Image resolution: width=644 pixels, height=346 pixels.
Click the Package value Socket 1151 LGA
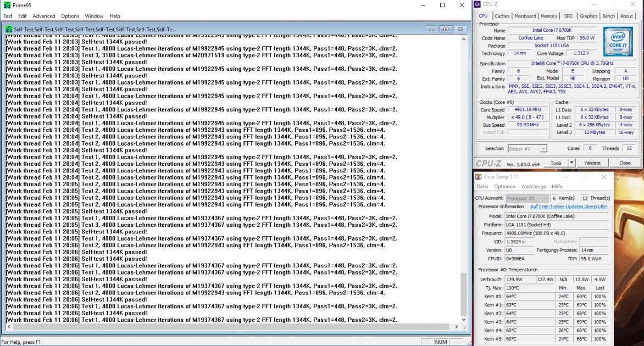(x=552, y=46)
